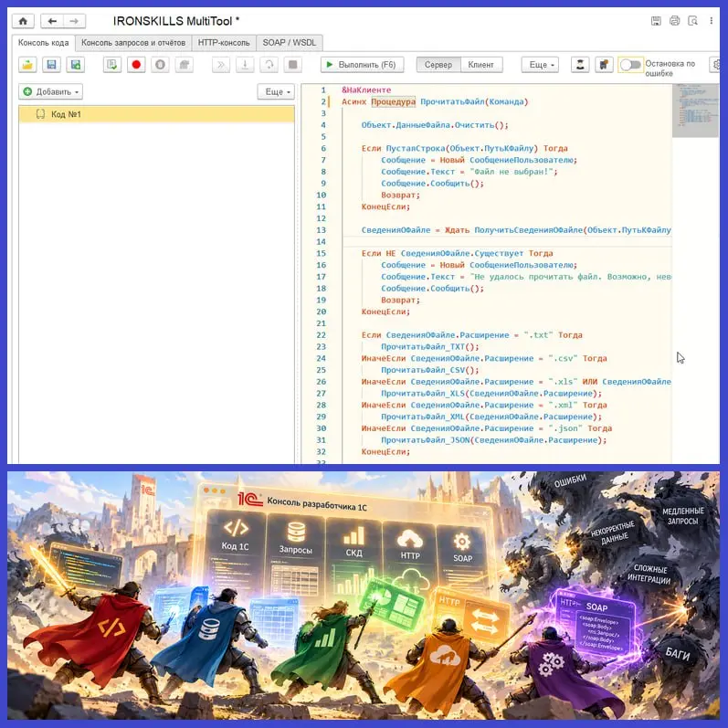Navigate forward with the right arrow
728x728 pixels.
[74, 21]
